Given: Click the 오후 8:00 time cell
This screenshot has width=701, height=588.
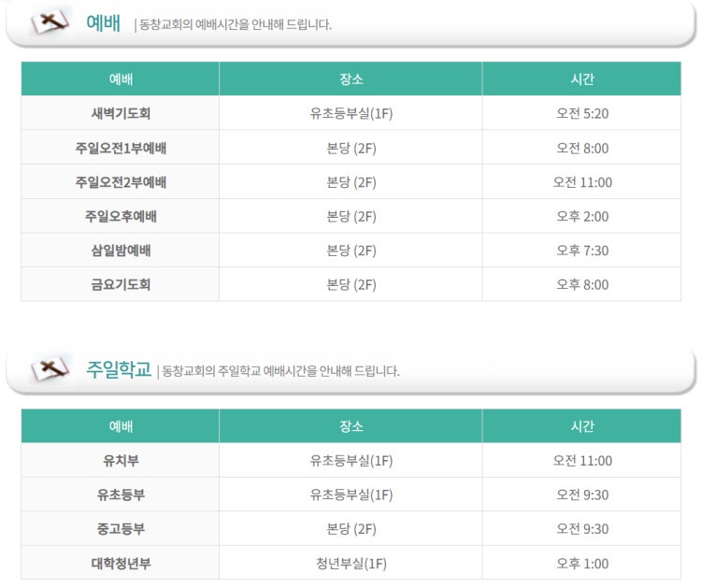Looking at the screenshot, I should point(582,284).
